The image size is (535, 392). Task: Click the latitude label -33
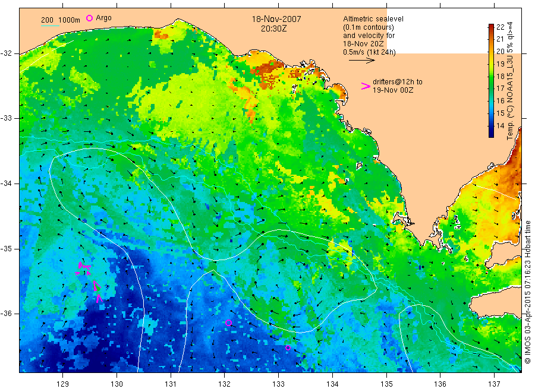pos(6,118)
